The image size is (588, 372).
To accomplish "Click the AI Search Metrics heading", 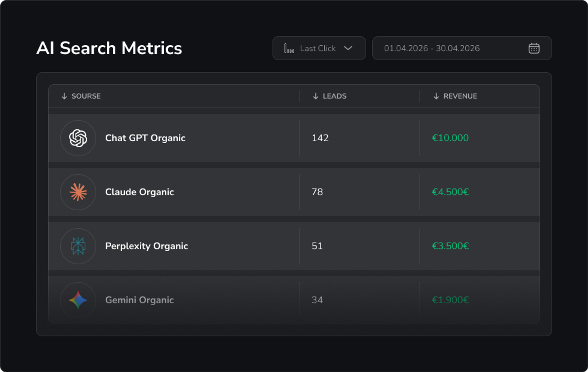I will [109, 48].
